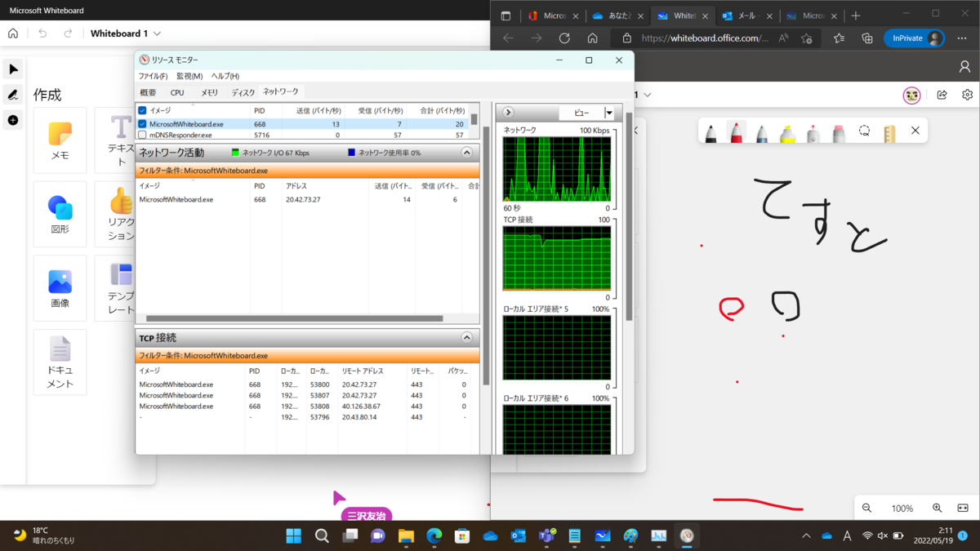
Task: Click the horizontal scrollbar in network activity list
Action: tap(294, 319)
